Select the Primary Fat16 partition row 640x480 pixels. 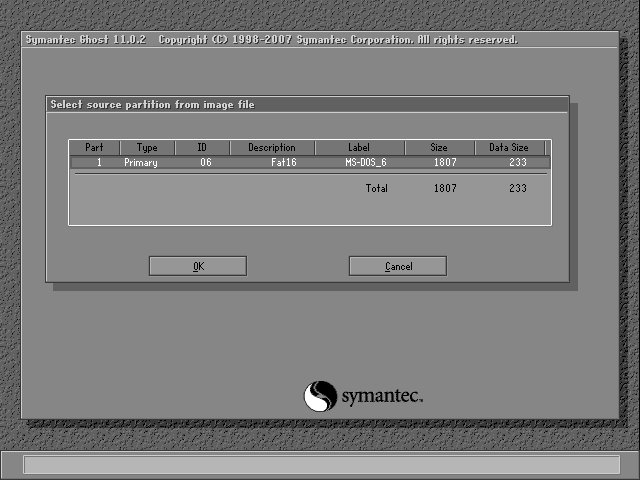coord(310,162)
